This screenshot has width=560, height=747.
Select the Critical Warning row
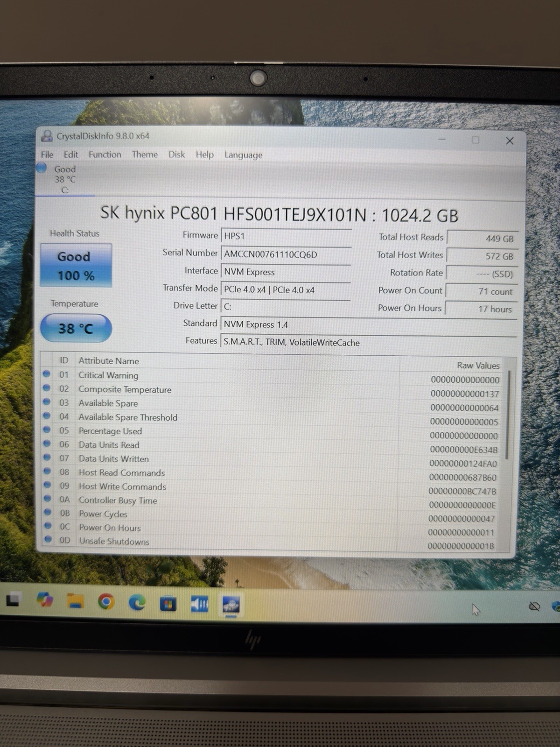[x=273, y=377]
